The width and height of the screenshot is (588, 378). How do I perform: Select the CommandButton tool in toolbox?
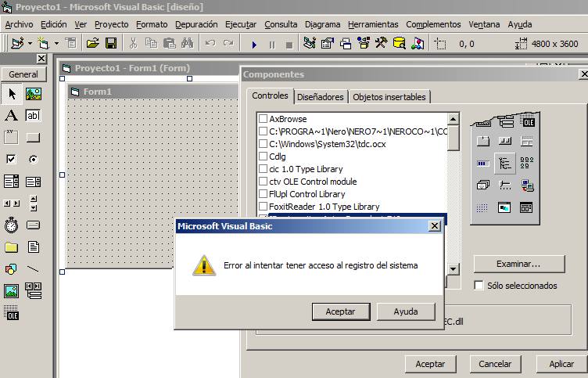tap(34, 138)
